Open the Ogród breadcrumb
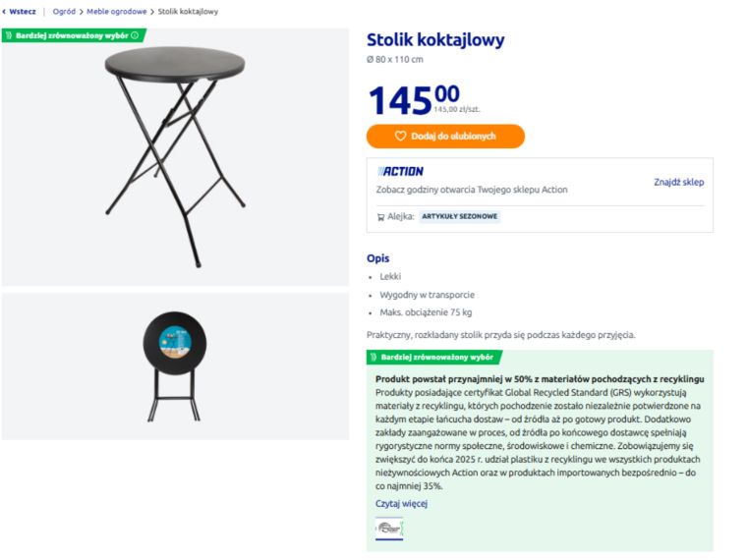Viewport: 747px width, 560px height. (64, 12)
